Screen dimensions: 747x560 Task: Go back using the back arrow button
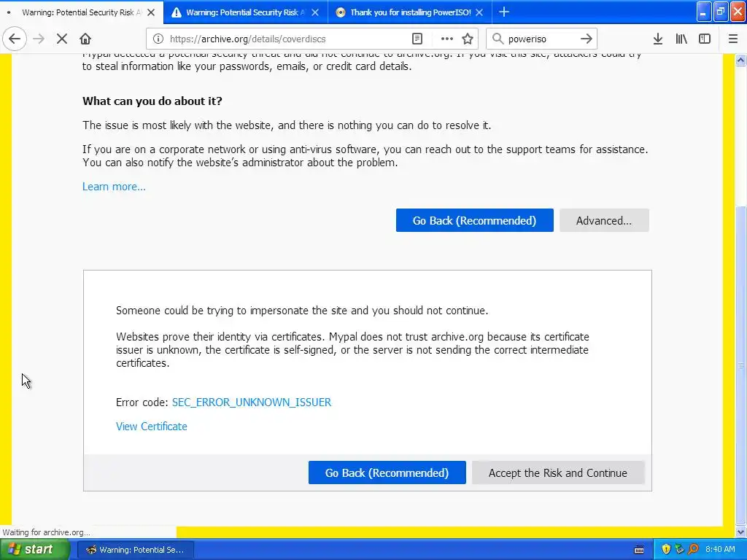click(x=15, y=39)
